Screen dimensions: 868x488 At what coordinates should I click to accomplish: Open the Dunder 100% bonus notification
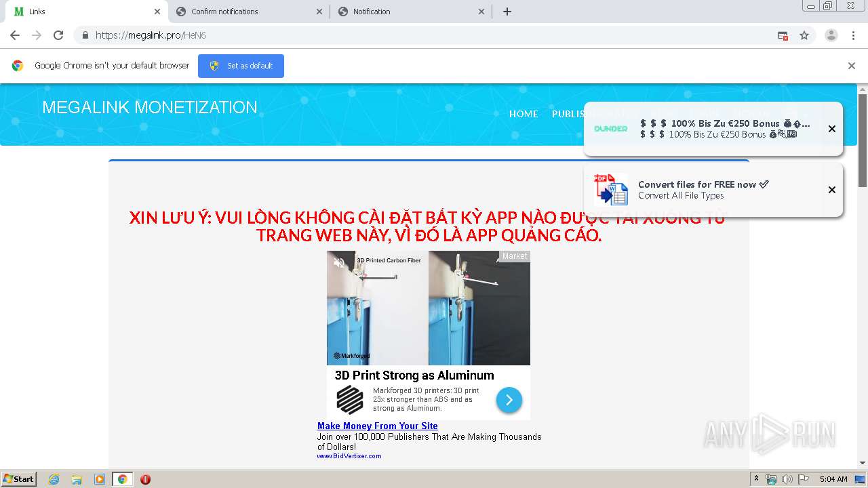click(713, 129)
